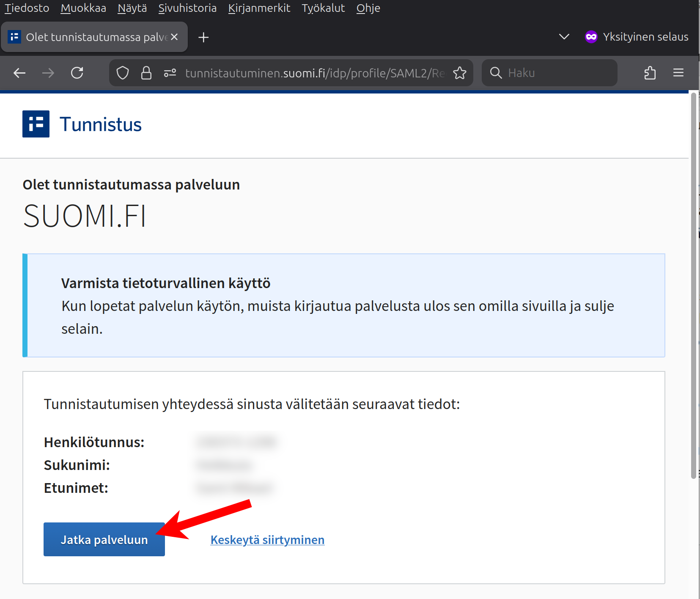
Task: Open the tracking protection shield icon
Action: (123, 73)
